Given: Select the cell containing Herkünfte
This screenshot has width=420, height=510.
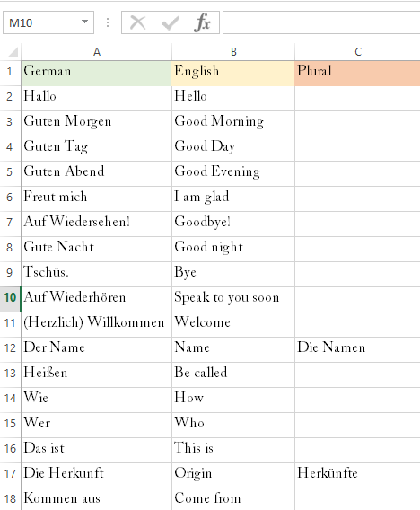Looking at the screenshot, I should [357, 475].
